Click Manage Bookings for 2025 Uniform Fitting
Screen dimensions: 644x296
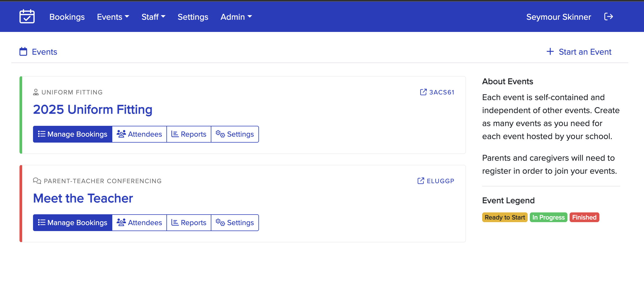[x=73, y=134]
